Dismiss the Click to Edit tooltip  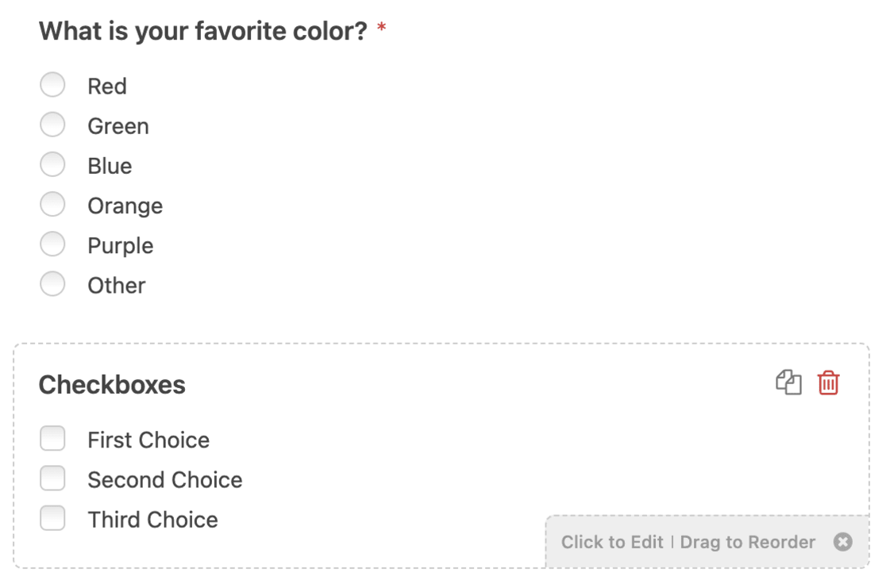click(842, 542)
